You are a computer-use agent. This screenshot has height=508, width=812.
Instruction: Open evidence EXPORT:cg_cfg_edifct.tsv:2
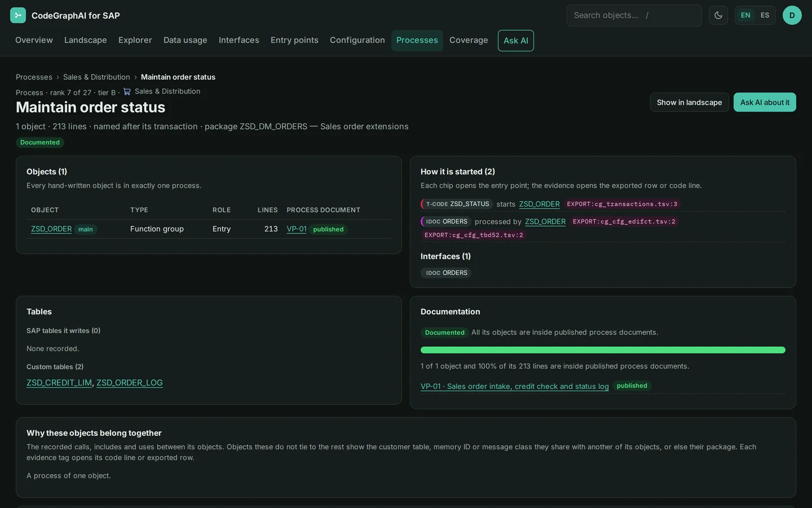(x=624, y=221)
